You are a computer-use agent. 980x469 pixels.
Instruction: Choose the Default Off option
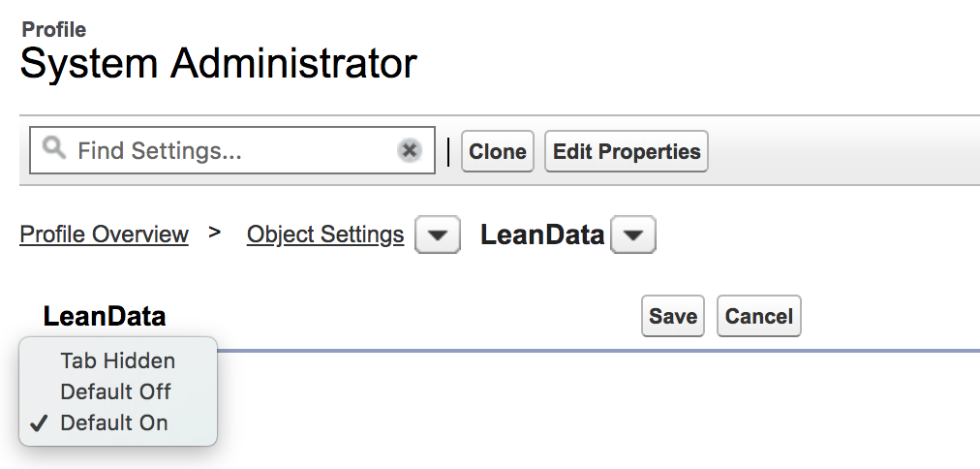click(115, 391)
